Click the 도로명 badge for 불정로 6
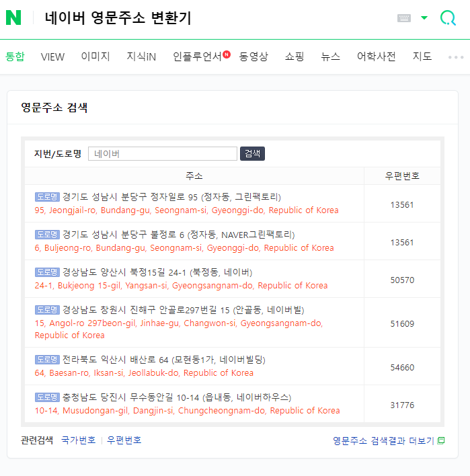Viewport: 470px width, 476px height. pos(47,235)
